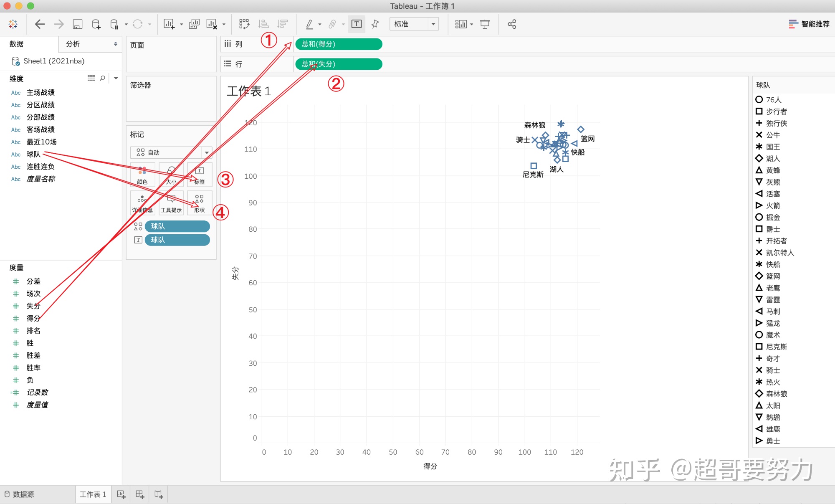Select the 最近10场 dimension field

click(x=41, y=142)
